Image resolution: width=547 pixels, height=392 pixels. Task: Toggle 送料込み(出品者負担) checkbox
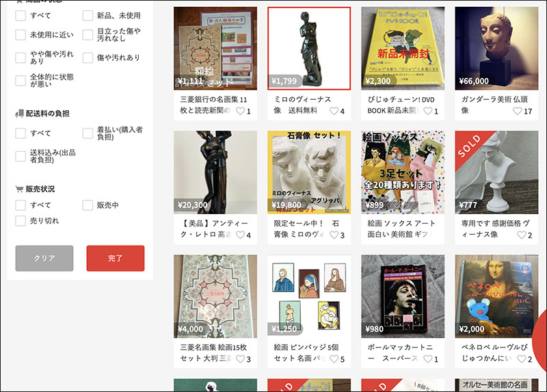tap(21, 156)
